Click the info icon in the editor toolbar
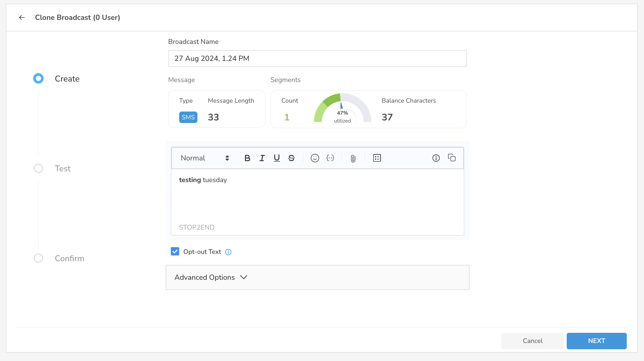This screenshot has height=361, width=644. tap(436, 158)
